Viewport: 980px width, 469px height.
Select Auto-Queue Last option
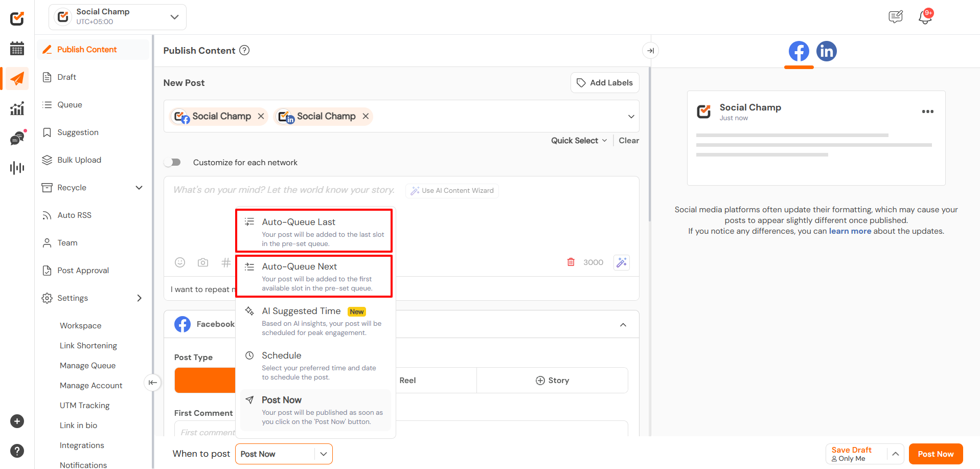[x=314, y=231]
